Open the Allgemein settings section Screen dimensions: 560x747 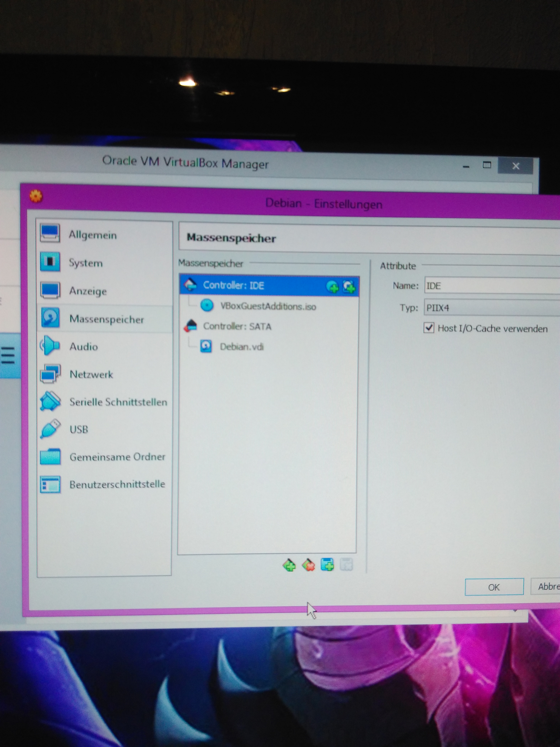[92, 235]
